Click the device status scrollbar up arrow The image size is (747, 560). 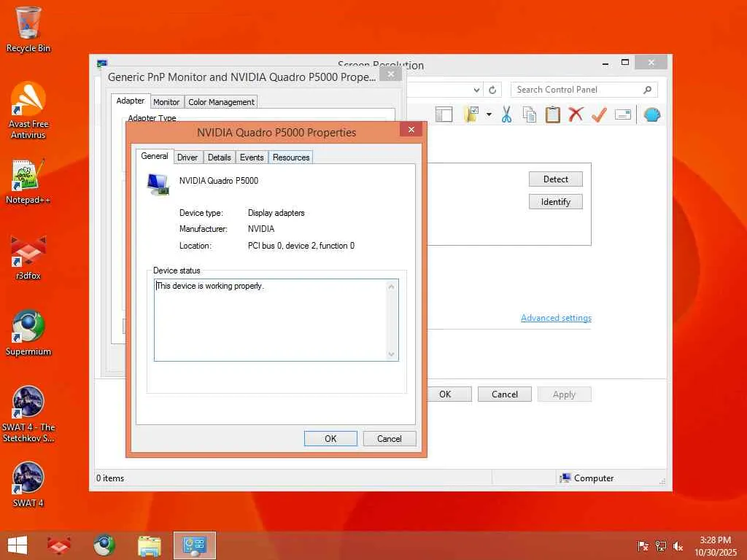point(391,287)
